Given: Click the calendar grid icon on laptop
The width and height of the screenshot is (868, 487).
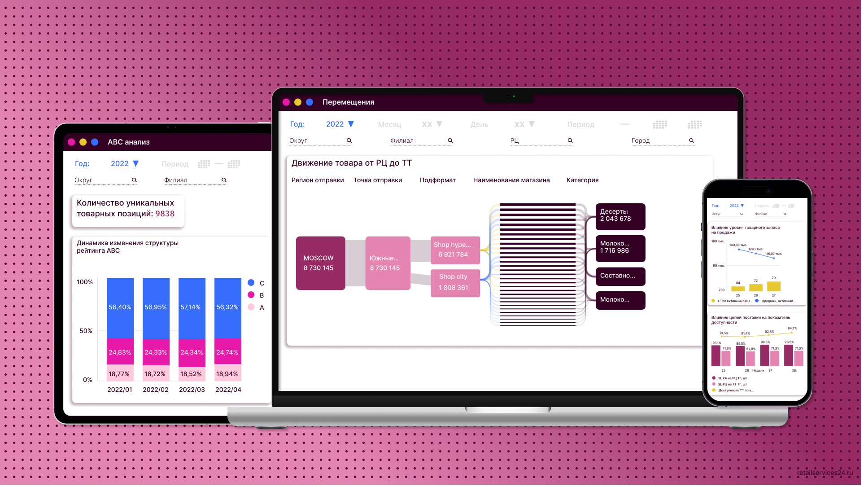Looking at the screenshot, I should 661,123.
